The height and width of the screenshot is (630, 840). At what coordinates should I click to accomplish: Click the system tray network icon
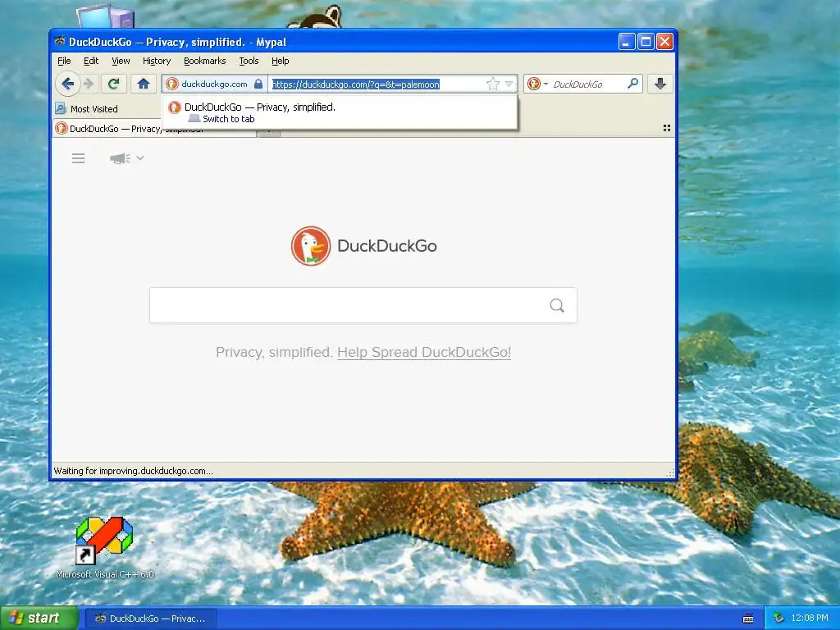pyautogui.click(x=779, y=618)
